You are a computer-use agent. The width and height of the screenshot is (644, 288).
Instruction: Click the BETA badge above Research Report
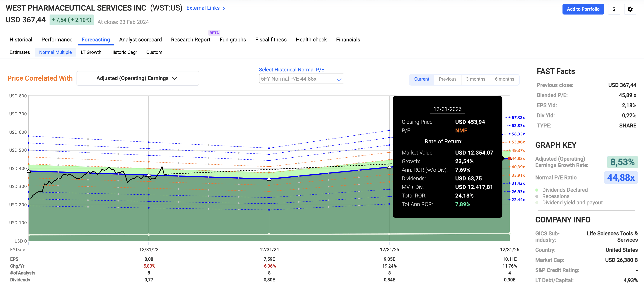click(x=214, y=33)
